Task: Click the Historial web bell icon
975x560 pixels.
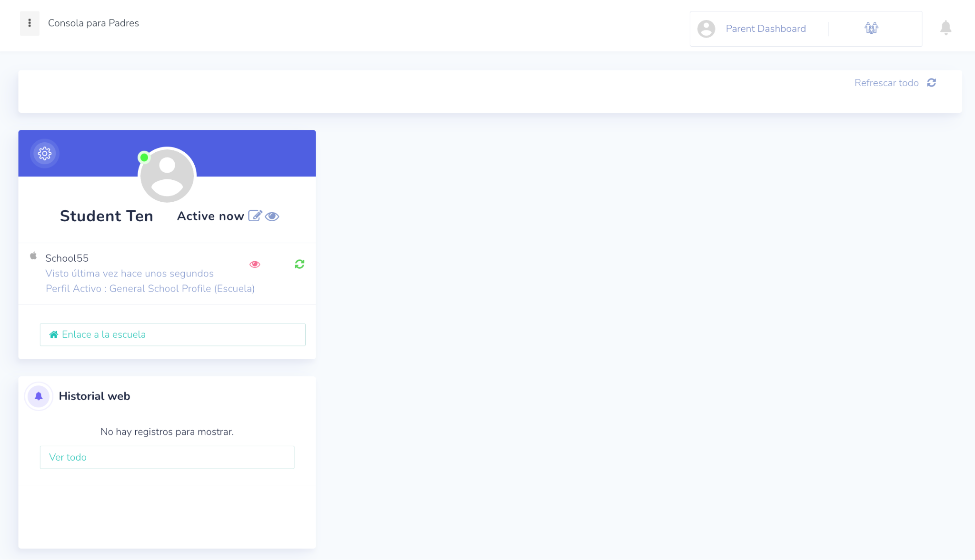Action: click(39, 396)
